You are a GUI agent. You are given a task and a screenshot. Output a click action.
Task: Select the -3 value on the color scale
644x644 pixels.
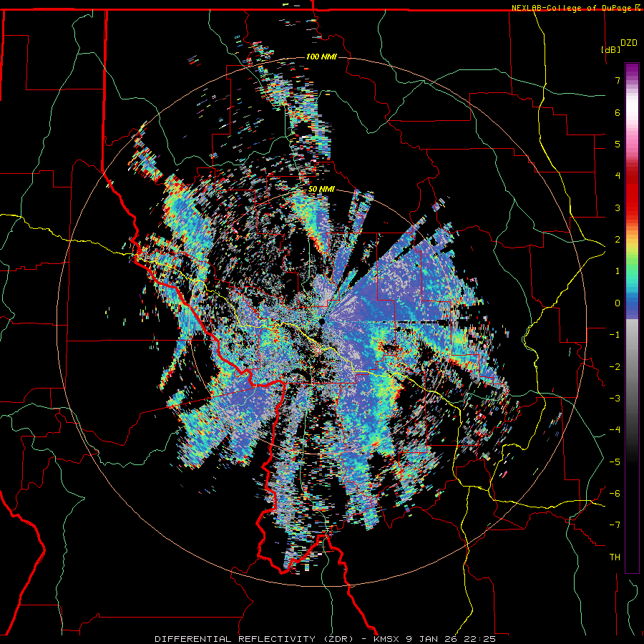pyautogui.click(x=615, y=399)
